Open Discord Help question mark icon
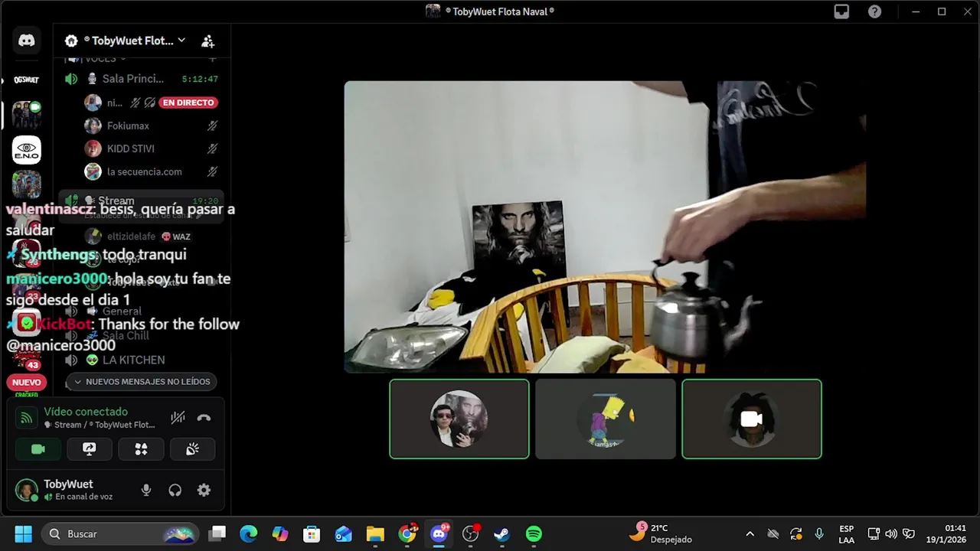This screenshot has width=980, height=551. click(x=874, y=11)
